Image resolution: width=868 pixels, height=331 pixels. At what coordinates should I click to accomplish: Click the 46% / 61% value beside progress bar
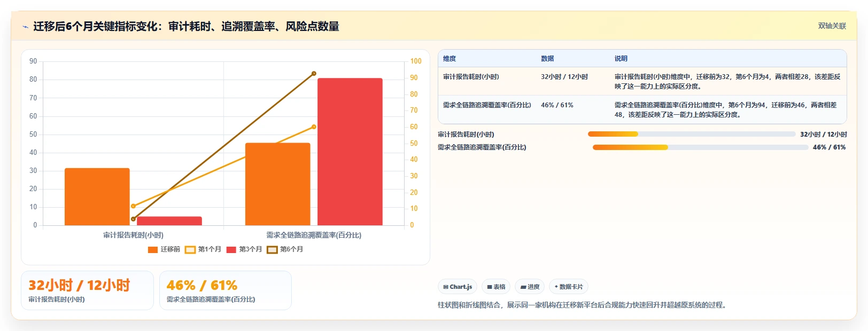click(x=830, y=147)
